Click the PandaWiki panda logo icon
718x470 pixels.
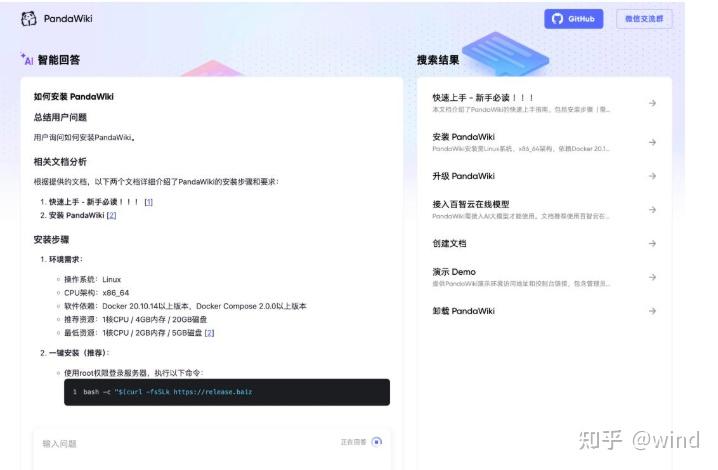(29, 19)
